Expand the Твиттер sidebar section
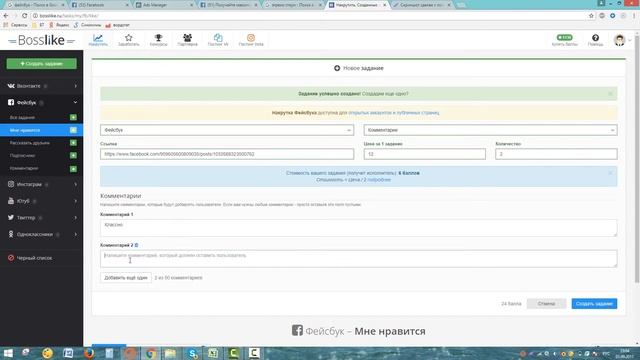Image resolution: width=640 pixels, height=360 pixels. point(41,218)
